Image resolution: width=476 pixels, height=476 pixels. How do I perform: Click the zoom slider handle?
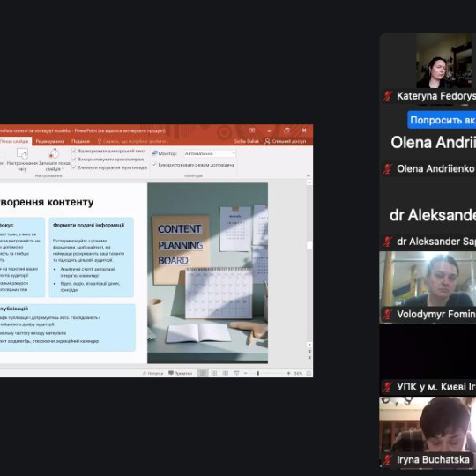coord(258,373)
